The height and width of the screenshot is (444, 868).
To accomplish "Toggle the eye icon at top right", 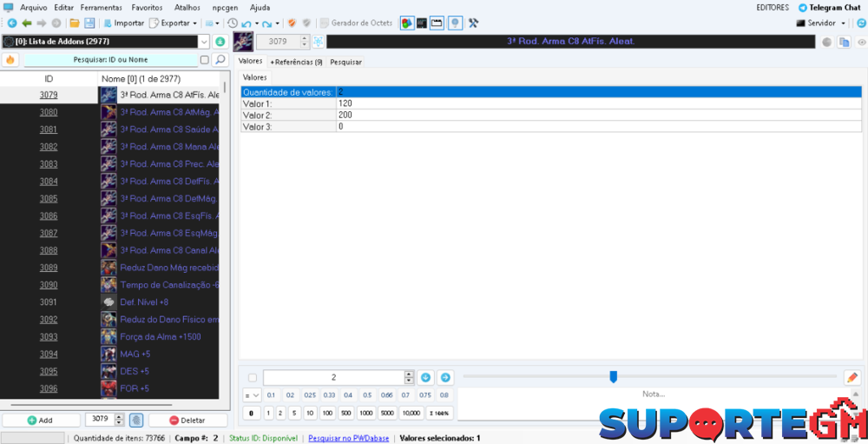I will click(861, 42).
